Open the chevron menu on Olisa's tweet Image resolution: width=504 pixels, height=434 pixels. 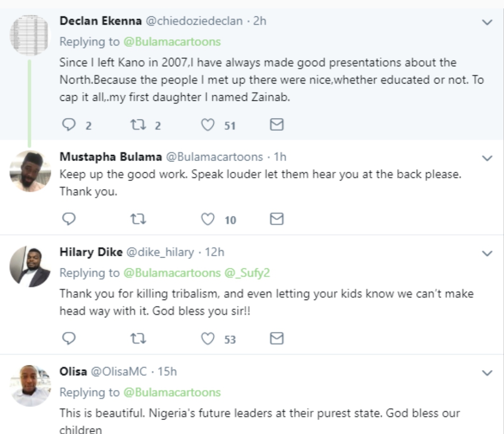click(x=487, y=372)
